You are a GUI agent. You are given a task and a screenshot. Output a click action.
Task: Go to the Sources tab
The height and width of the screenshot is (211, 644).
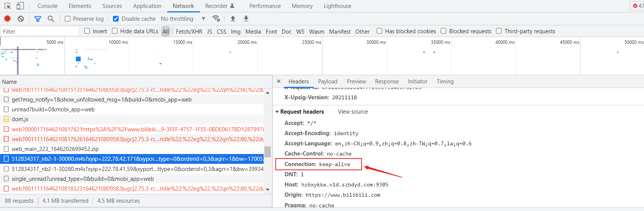(x=112, y=6)
